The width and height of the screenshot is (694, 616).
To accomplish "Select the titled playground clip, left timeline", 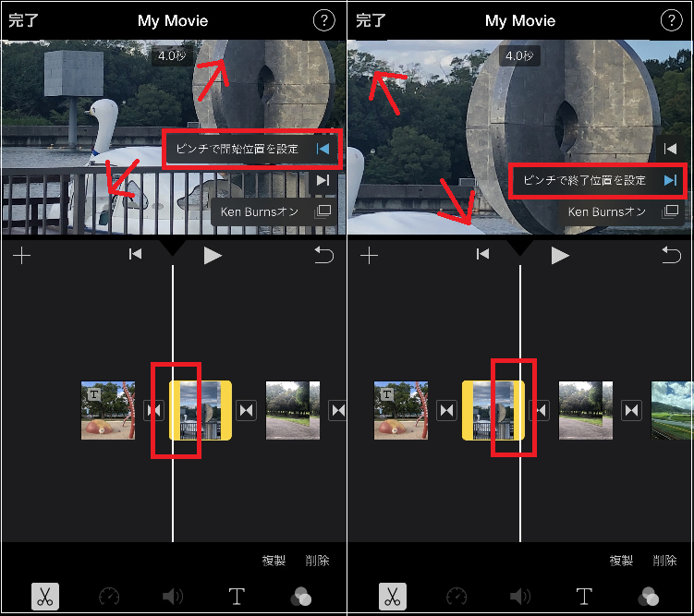I will click(108, 410).
